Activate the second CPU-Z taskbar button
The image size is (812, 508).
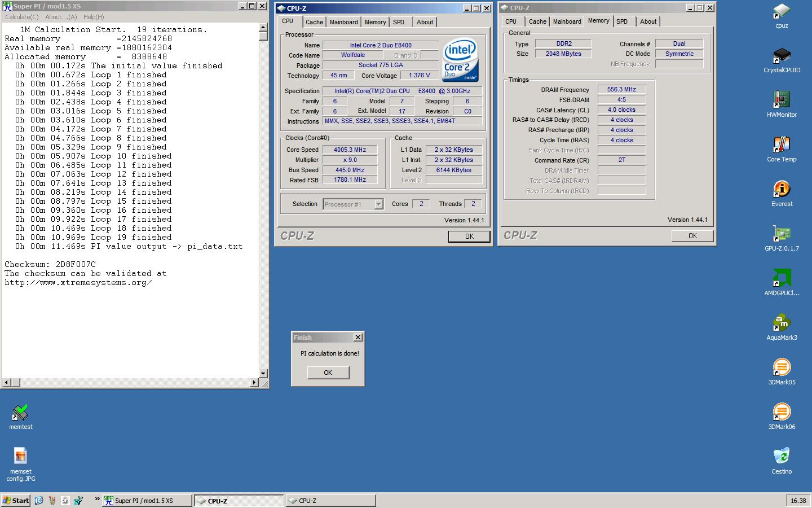[330, 500]
